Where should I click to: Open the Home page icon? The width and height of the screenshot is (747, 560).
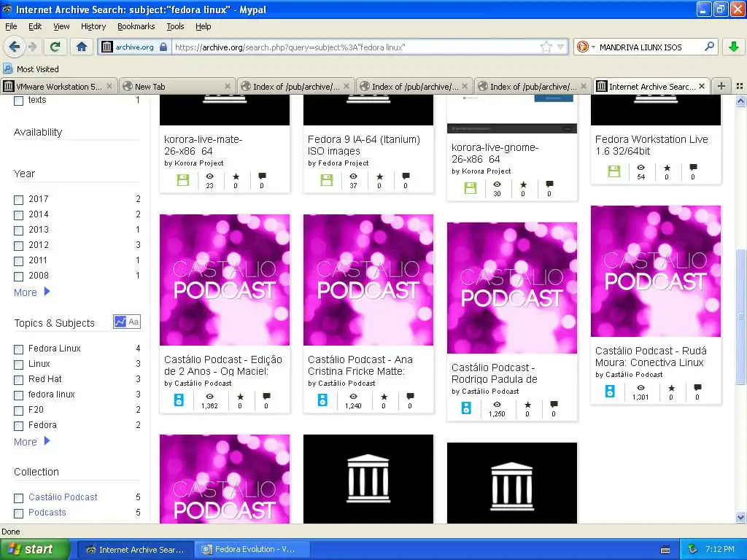pyautogui.click(x=82, y=47)
